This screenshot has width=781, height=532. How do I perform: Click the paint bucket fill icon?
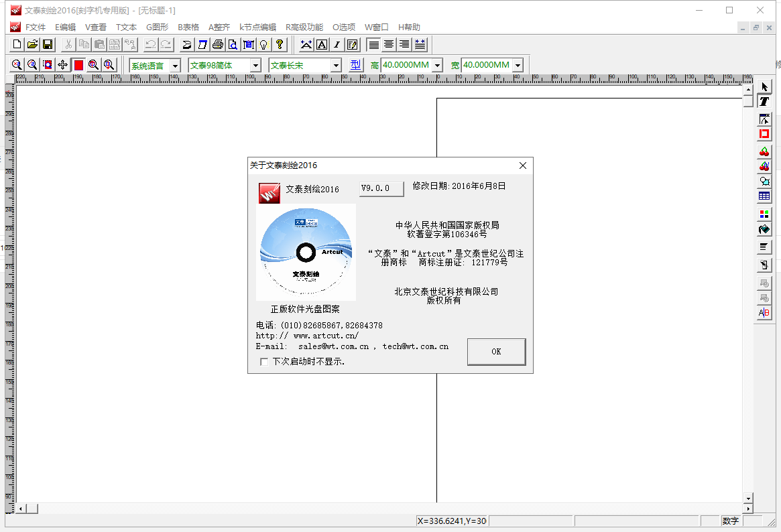(x=764, y=229)
